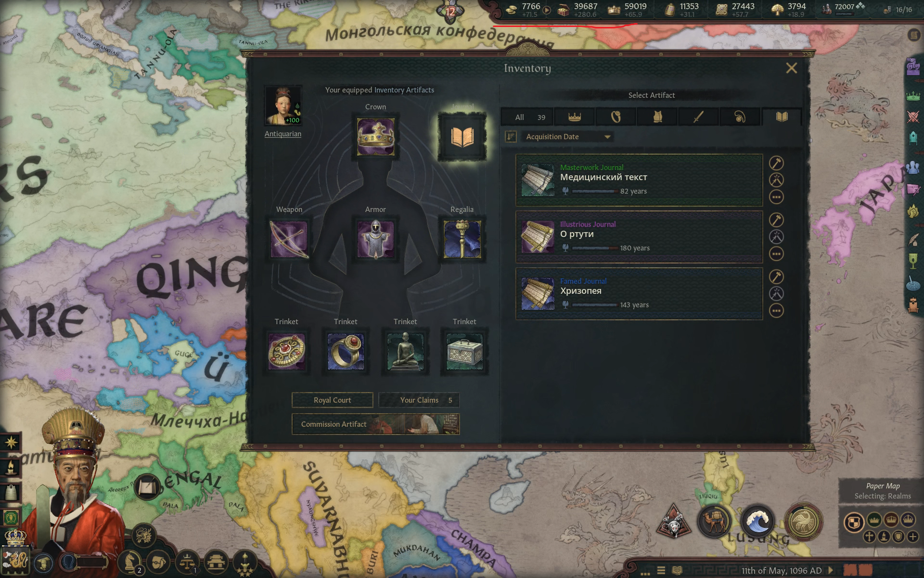Screen dimensions: 924x578
Task: Select the Armor slot helmet icon
Action: [375, 239]
